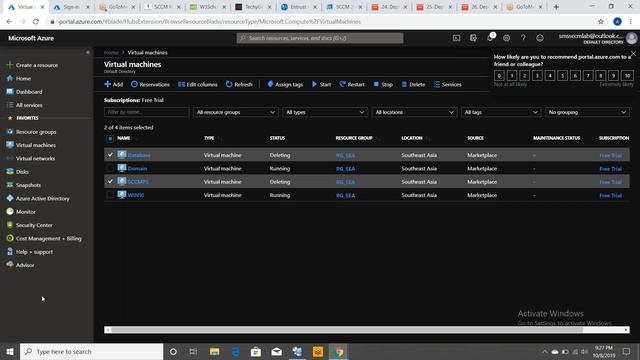Open File Explorer from taskbar
Image resolution: width=640 pixels, height=360 pixels.
[x=214, y=351]
